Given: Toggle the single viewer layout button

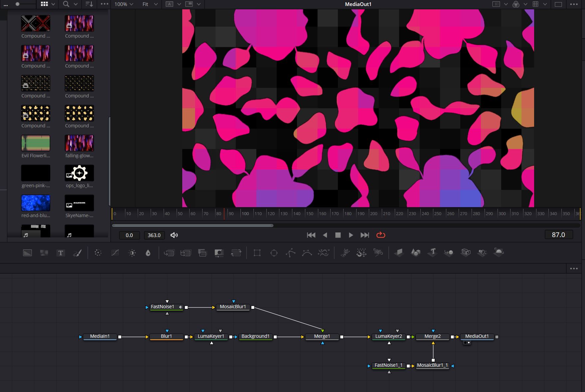Looking at the screenshot, I should tap(558, 4).
